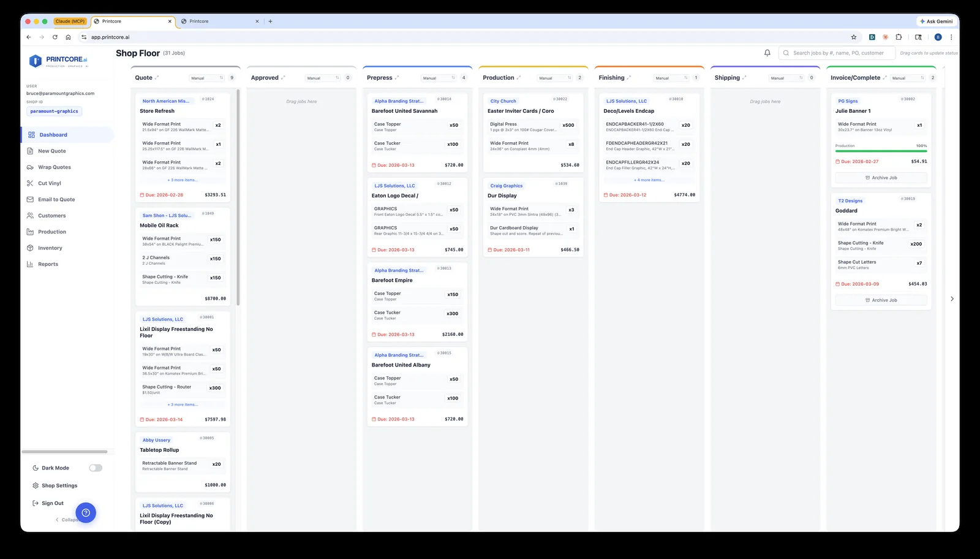The image size is (980, 559).
Task: Open Customers in the sidebar
Action: (67, 216)
